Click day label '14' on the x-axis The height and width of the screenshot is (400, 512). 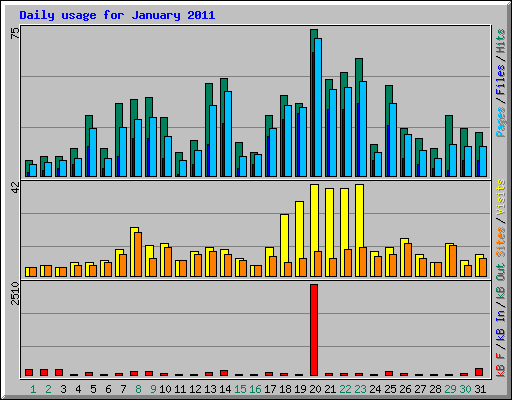pos(225,389)
